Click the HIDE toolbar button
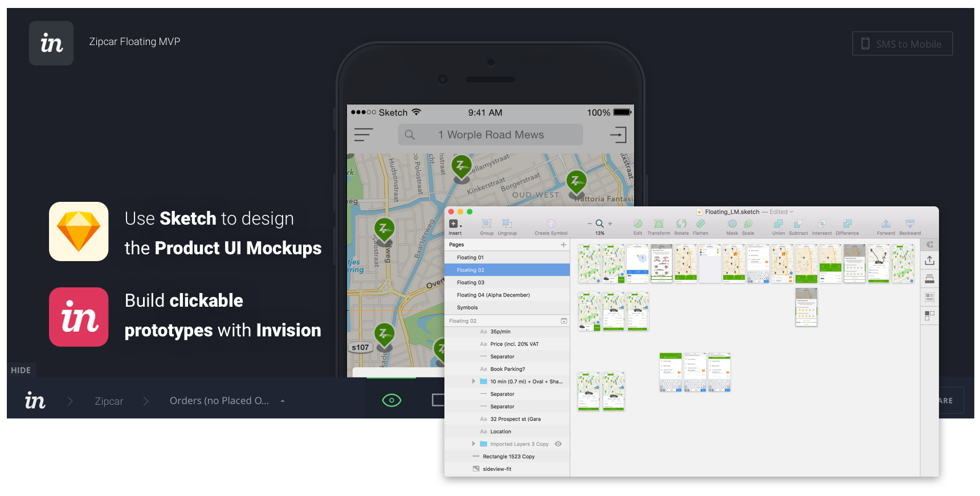 tap(21, 370)
